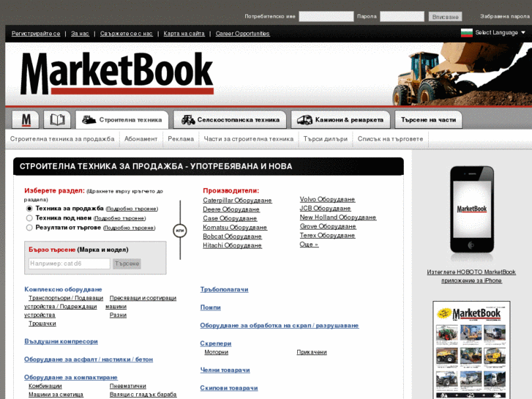Open the Карта на сайта link
This screenshot has width=532, height=399.
click(x=184, y=33)
